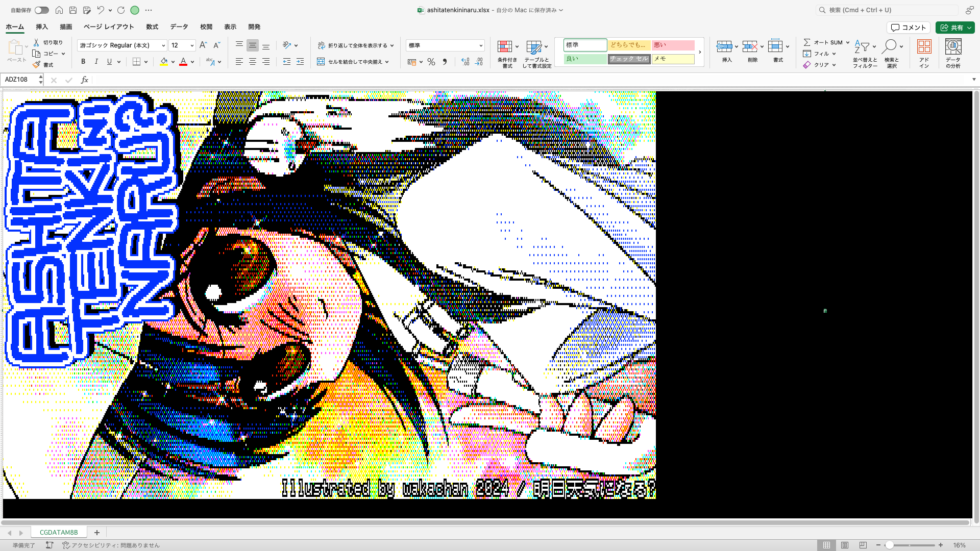Increase font size with large A icon

(x=203, y=45)
